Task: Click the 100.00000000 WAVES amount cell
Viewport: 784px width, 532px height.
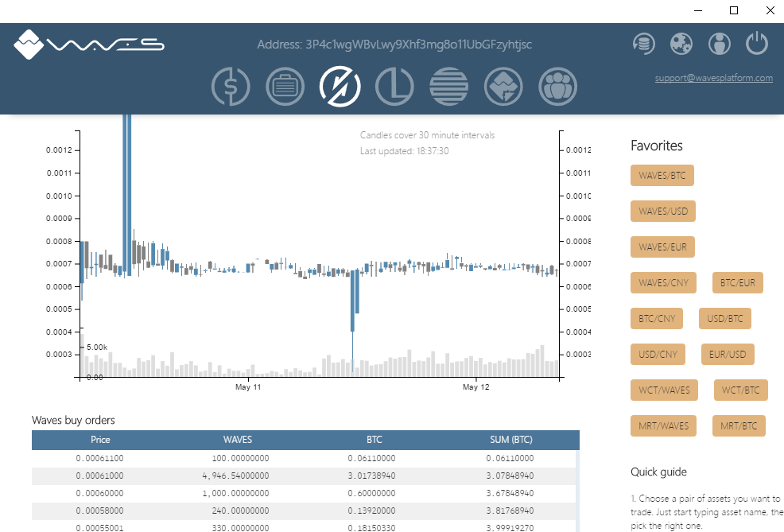Action: pos(240,459)
